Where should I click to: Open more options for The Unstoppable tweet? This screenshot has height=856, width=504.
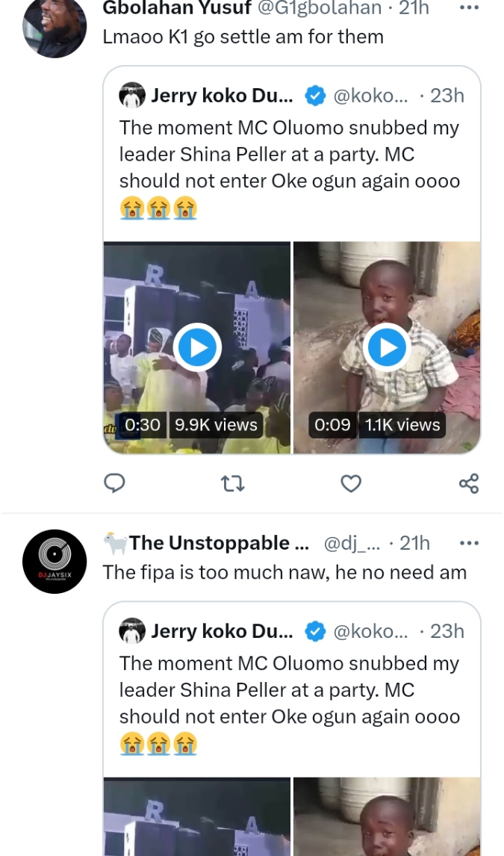tap(468, 543)
